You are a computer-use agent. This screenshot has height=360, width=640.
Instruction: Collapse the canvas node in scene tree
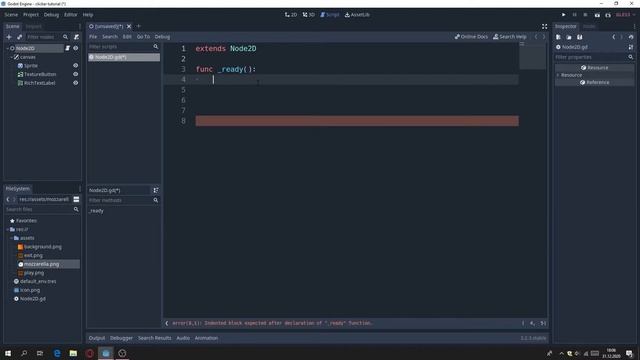(11, 57)
